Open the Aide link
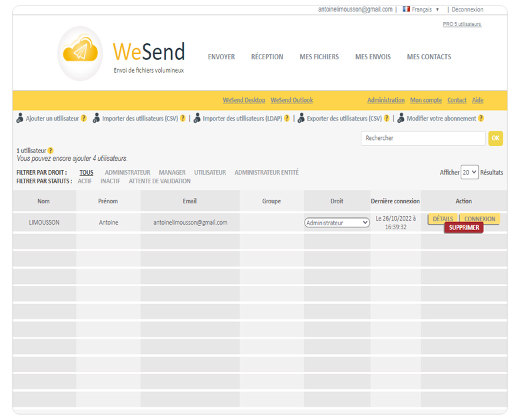This screenshot has width=520, height=420. (x=477, y=100)
